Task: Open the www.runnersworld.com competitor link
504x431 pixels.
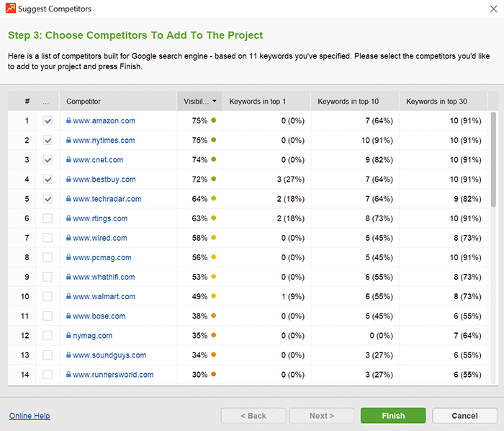Action: coord(113,375)
